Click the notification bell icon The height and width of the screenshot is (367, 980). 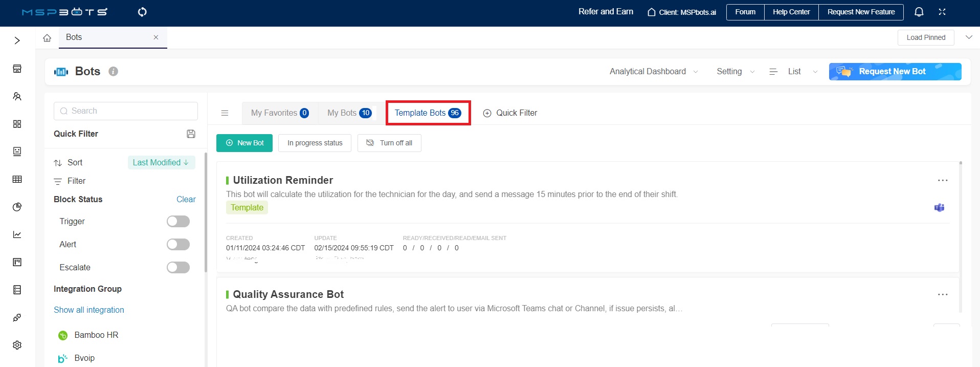pos(919,12)
